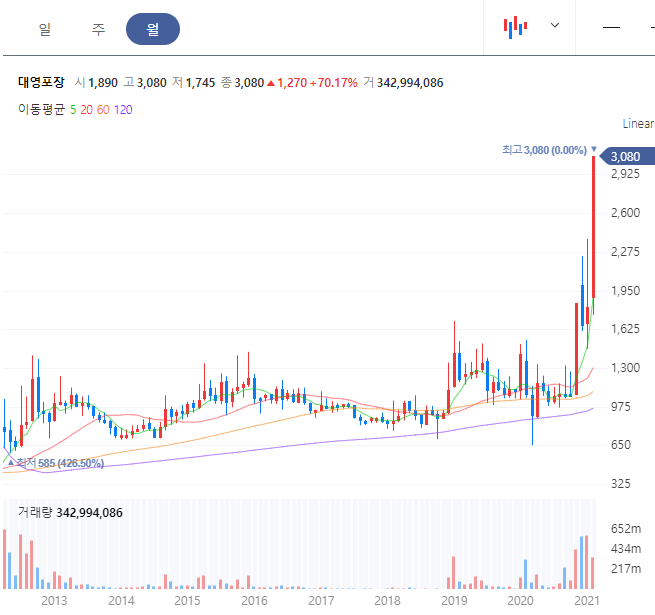Screen dimensions: 655x615
Task: Click the 1,950 price axis label
Action: tap(625, 291)
